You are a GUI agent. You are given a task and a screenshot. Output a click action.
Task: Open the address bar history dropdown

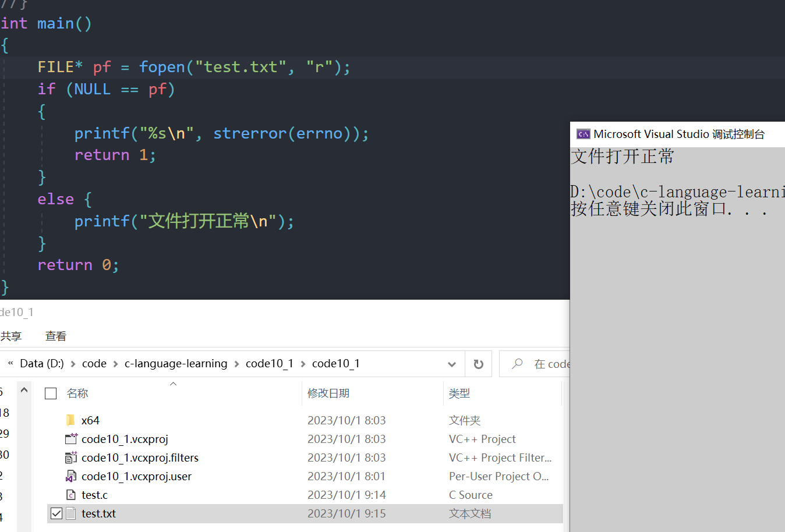coord(452,364)
